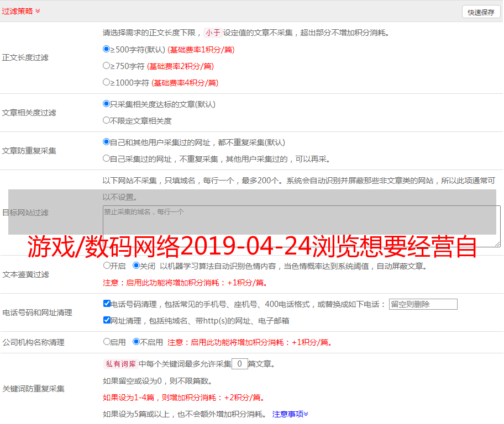504x424 pixels.
Task: Select 不限定文章相关度 radio option
Action: click(x=107, y=120)
